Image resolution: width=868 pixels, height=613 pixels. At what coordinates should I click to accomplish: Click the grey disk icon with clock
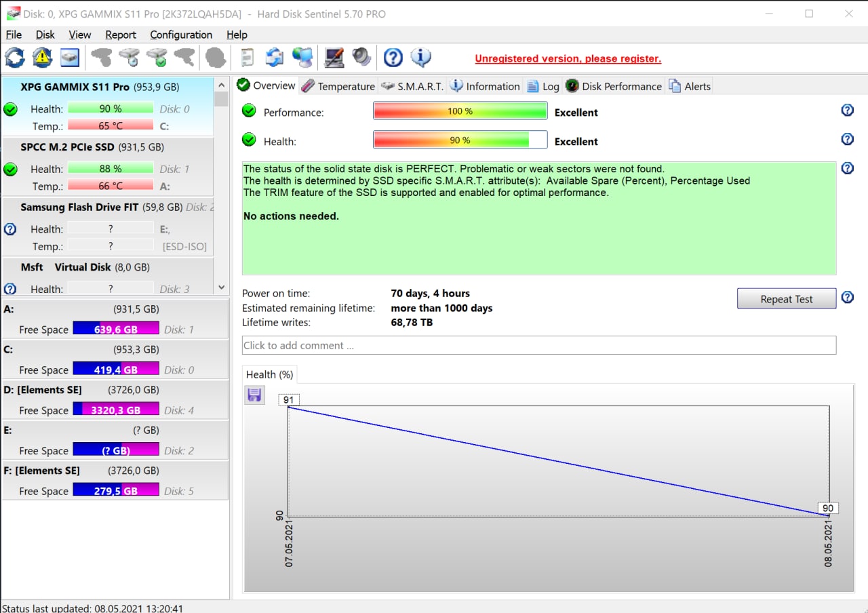(x=130, y=58)
